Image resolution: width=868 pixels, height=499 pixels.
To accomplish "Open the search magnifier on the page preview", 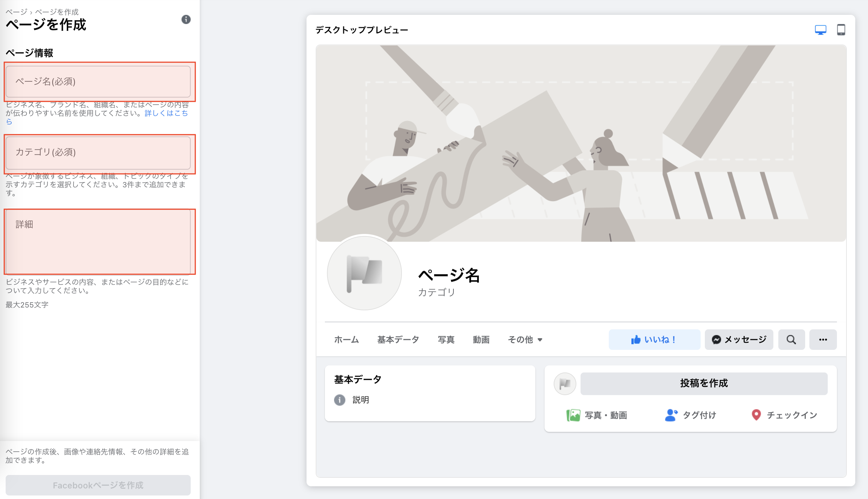I will [x=791, y=339].
